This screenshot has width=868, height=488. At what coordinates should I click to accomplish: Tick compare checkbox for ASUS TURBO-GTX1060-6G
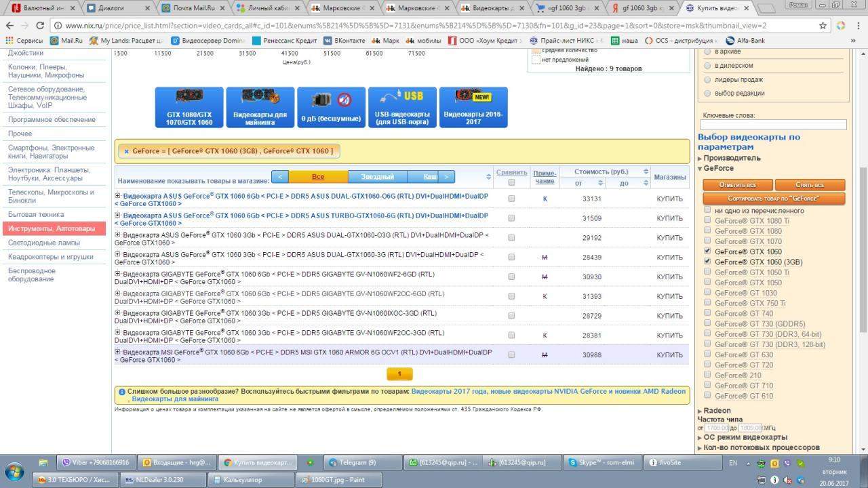pos(511,218)
